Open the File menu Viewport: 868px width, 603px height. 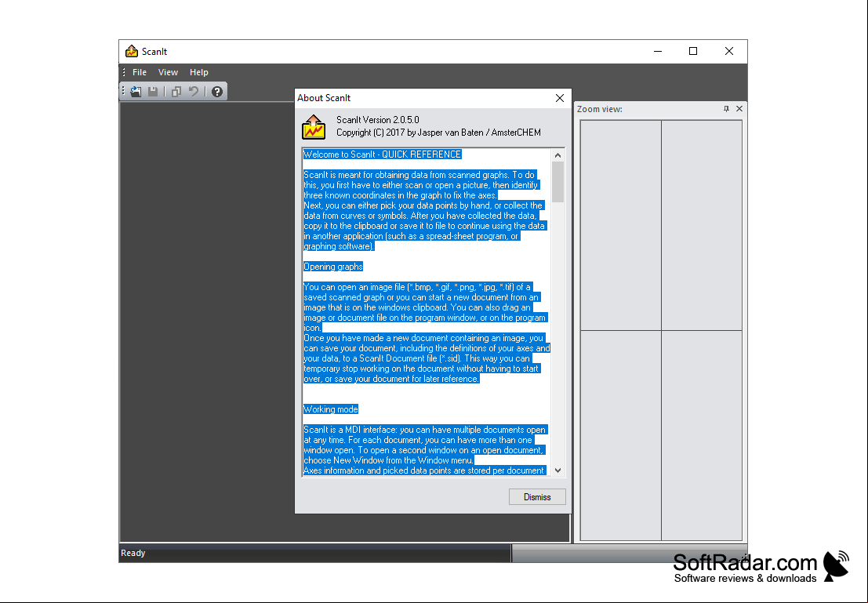pos(140,73)
